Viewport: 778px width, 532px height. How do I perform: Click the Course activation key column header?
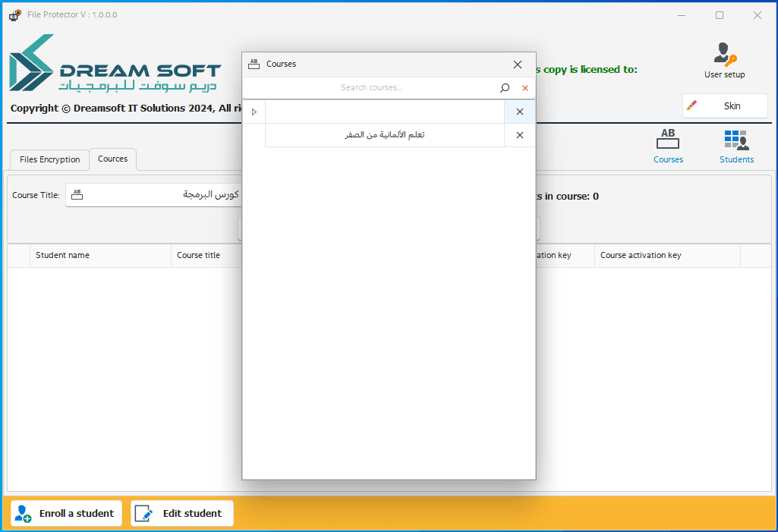tap(667, 255)
